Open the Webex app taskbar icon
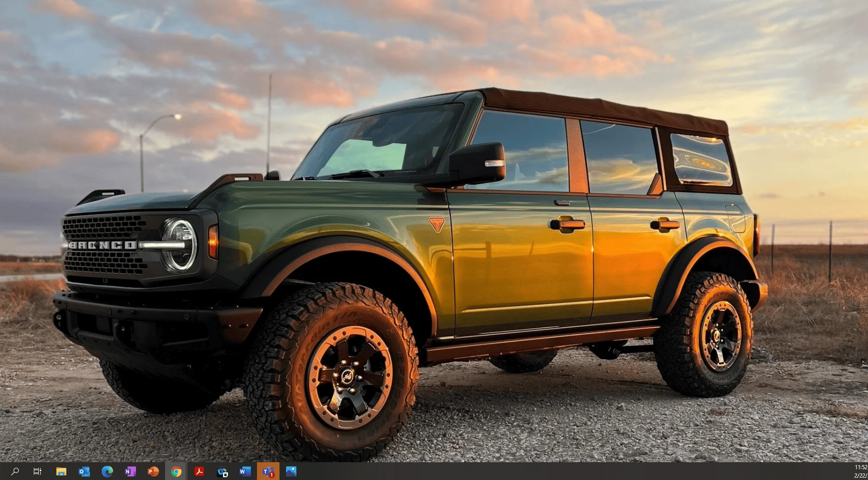This screenshot has width=868, height=480. pyautogui.click(x=222, y=471)
